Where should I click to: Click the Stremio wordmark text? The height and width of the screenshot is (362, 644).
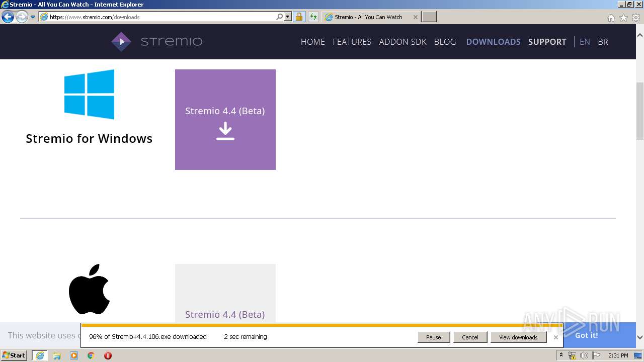pyautogui.click(x=172, y=42)
